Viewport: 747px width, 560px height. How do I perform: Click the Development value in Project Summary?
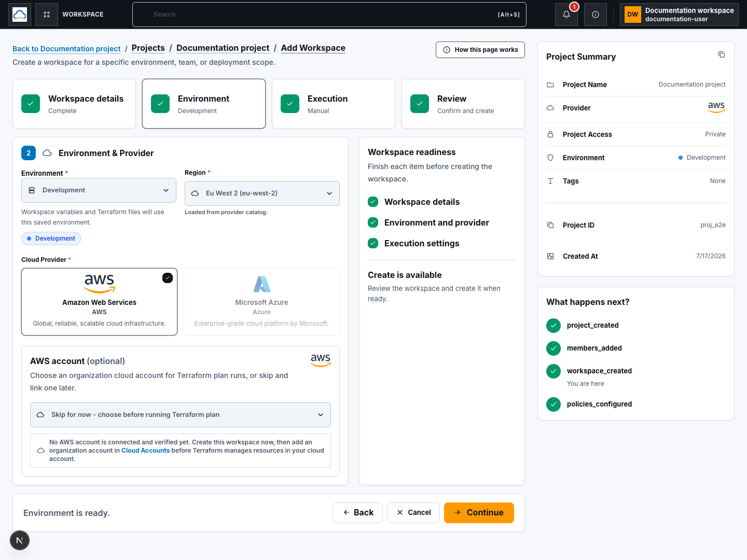point(706,158)
